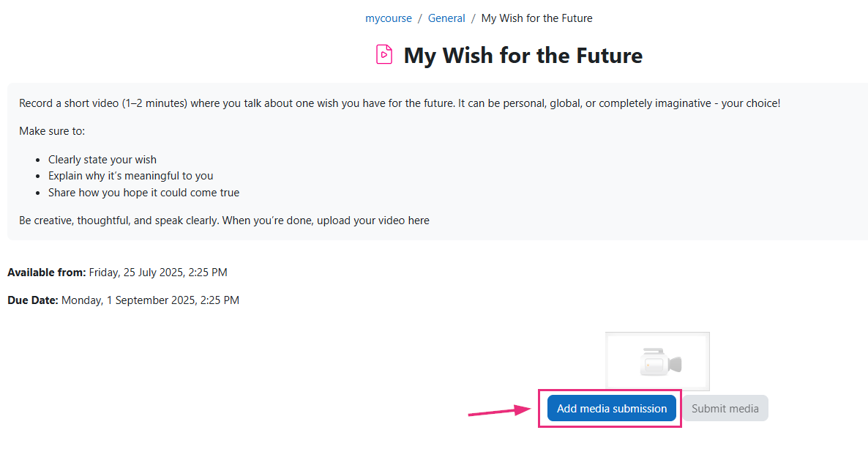The height and width of the screenshot is (452, 868).
Task: Click the Friday, 25 July 2025 date
Action: 158,273
